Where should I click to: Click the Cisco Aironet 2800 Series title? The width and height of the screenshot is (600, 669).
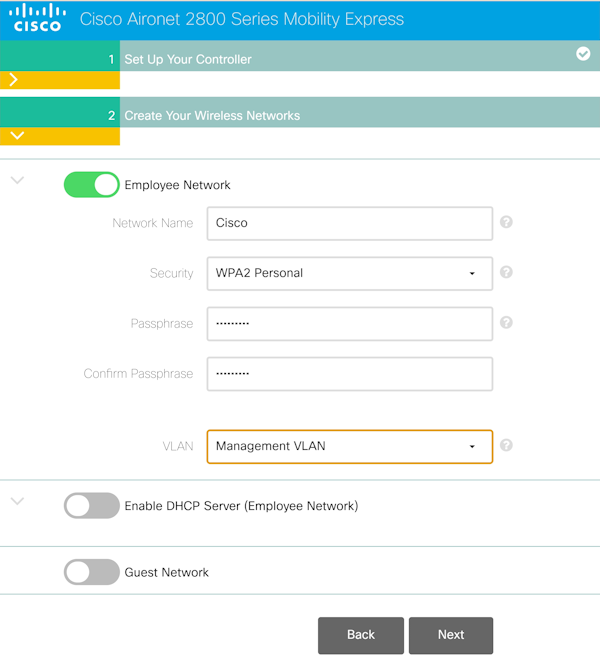(242, 19)
